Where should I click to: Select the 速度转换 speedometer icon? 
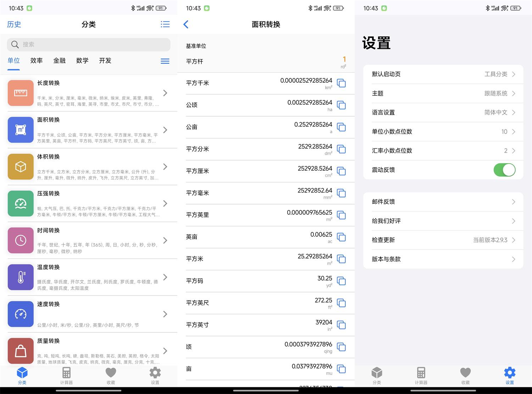tap(20, 314)
